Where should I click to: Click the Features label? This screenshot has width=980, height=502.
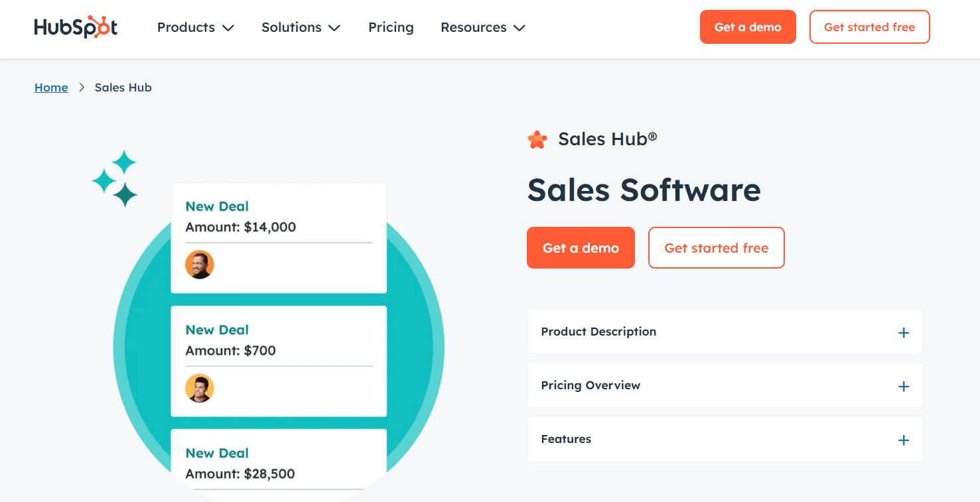(566, 439)
